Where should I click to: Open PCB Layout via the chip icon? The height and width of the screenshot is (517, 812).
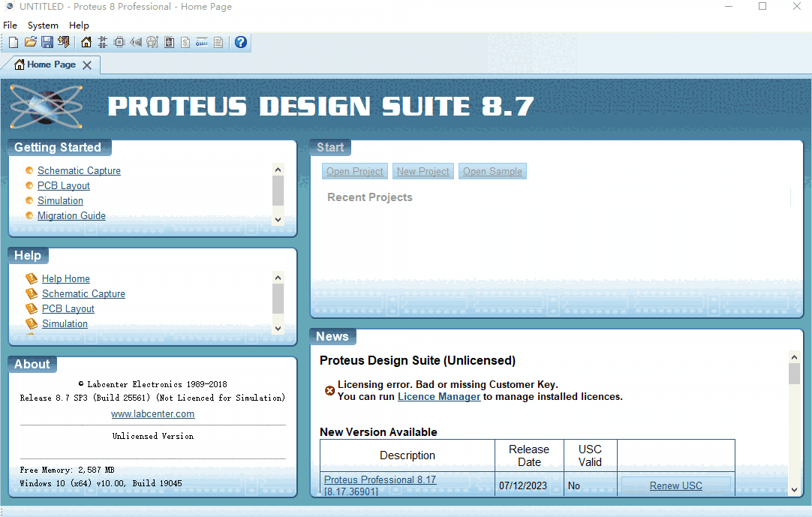[x=119, y=42]
